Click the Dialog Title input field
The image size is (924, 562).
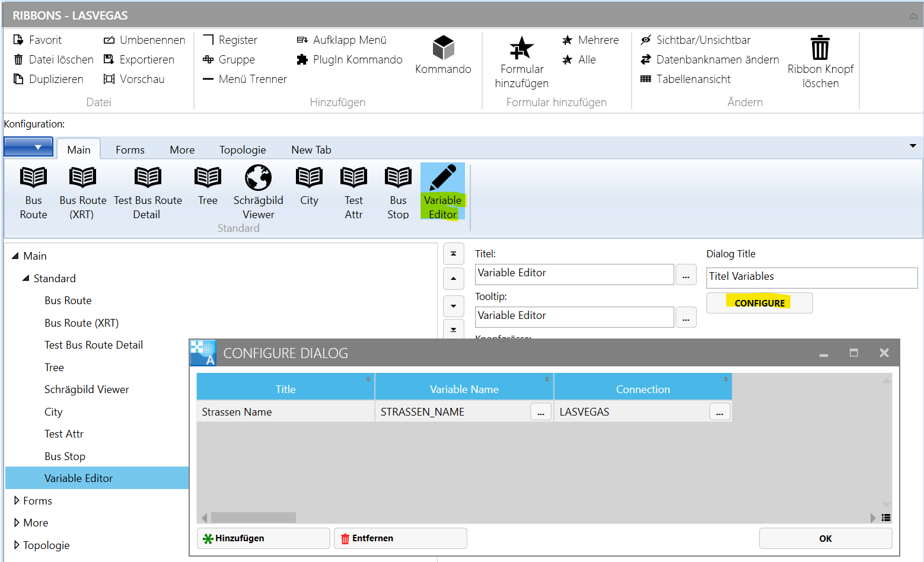tap(811, 277)
